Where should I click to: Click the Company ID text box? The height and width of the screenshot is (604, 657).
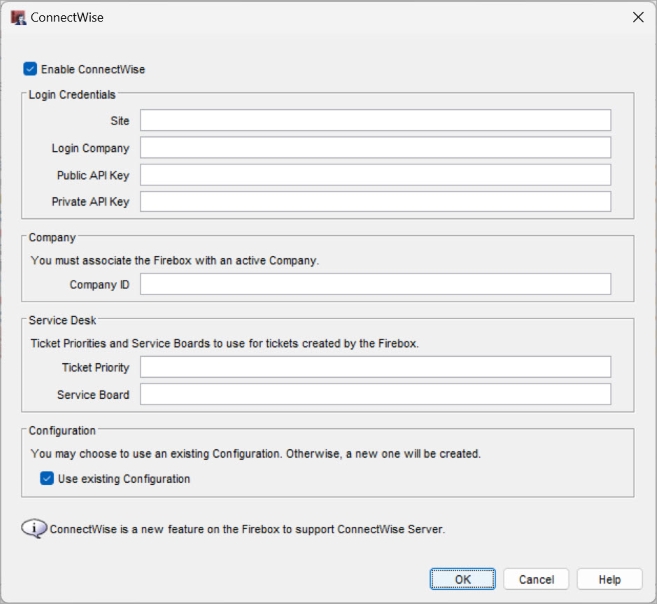375,284
